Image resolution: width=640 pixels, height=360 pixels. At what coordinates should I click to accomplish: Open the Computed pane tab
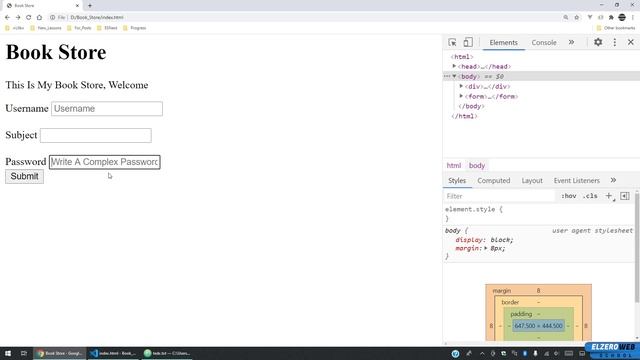pyautogui.click(x=493, y=180)
